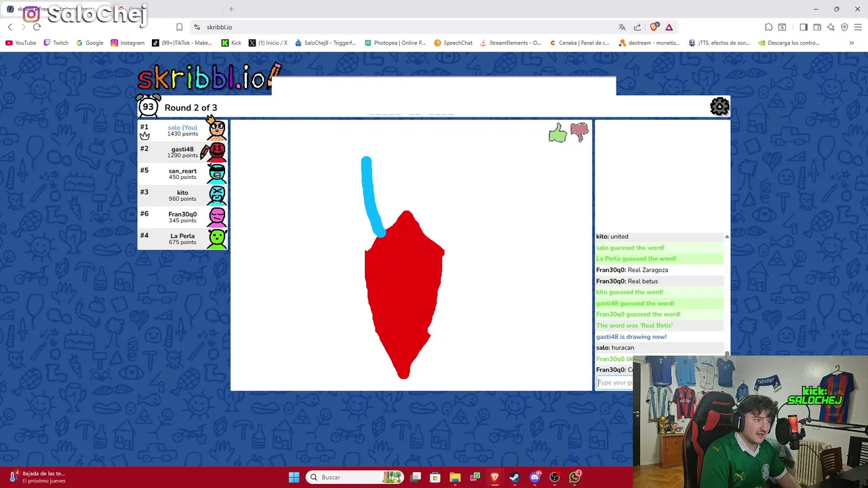868x488 pixels.
Task: Click the guess input field in chat
Action: click(x=615, y=382)
